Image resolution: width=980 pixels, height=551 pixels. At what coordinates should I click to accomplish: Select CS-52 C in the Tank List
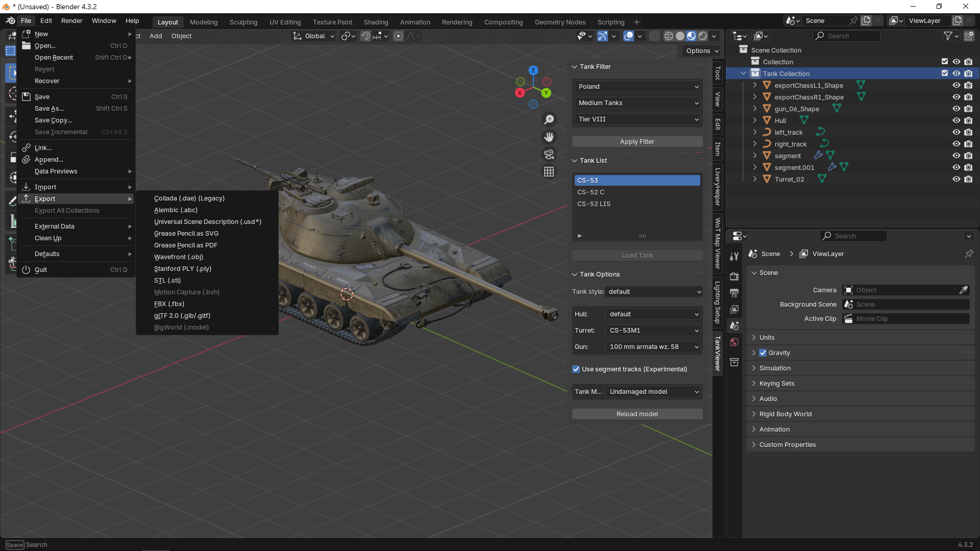591,192
